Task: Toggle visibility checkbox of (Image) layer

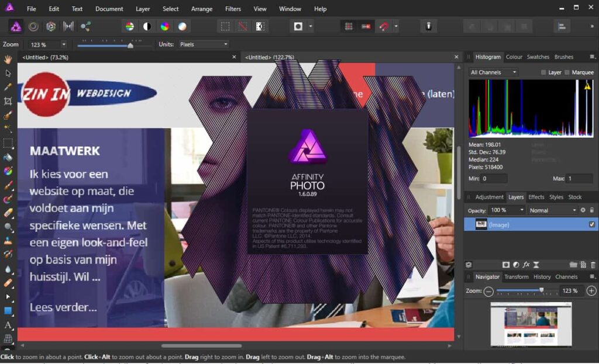Action: point(592,224)
